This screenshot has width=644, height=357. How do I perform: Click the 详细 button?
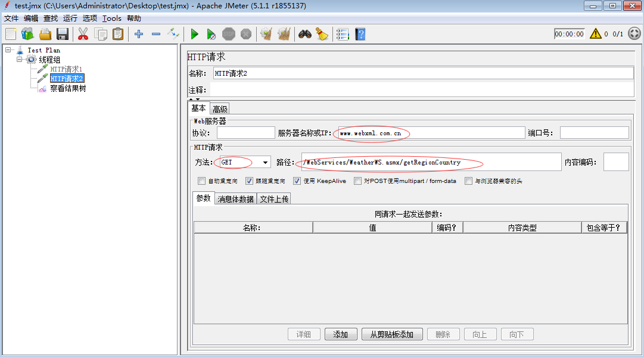point(304,334)
